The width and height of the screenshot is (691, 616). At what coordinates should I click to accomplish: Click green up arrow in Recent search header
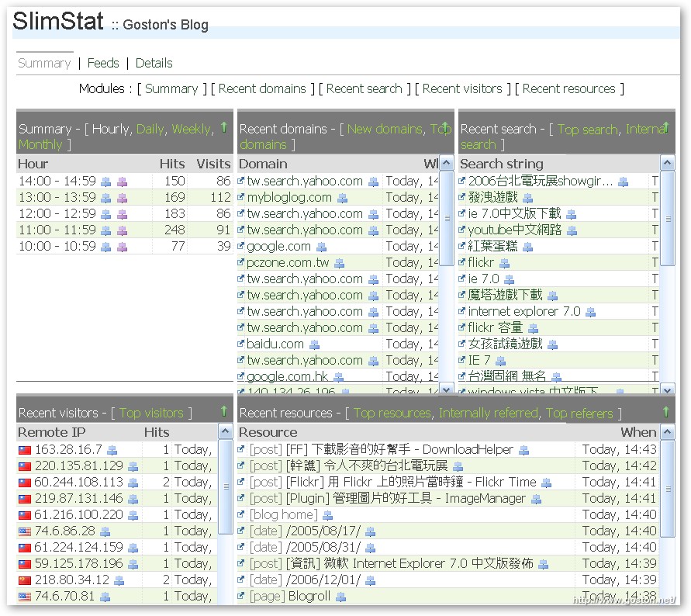[x=666, y=127]
